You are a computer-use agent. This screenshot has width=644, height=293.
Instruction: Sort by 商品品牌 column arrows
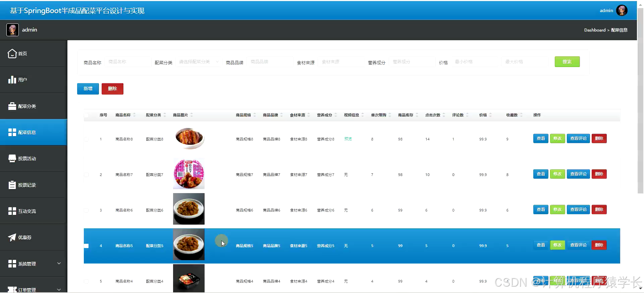[282, 115]
